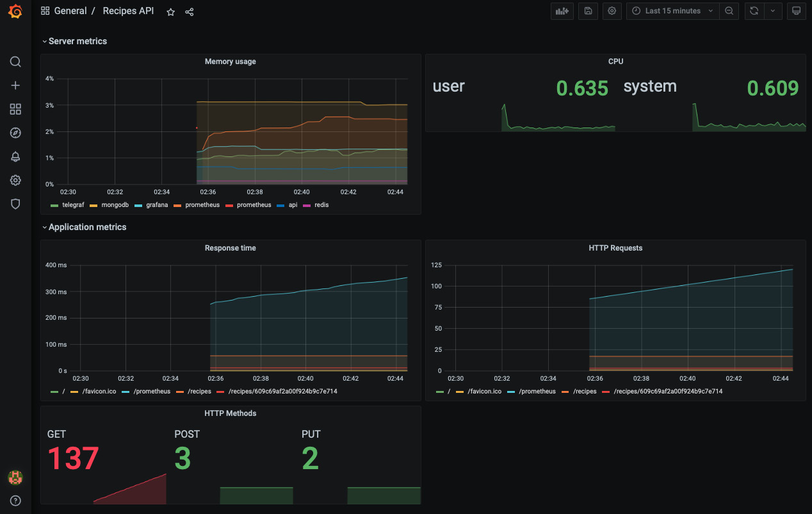Click /prometheus cyan swatch in HTTP Requests legend

pos(510,392)
